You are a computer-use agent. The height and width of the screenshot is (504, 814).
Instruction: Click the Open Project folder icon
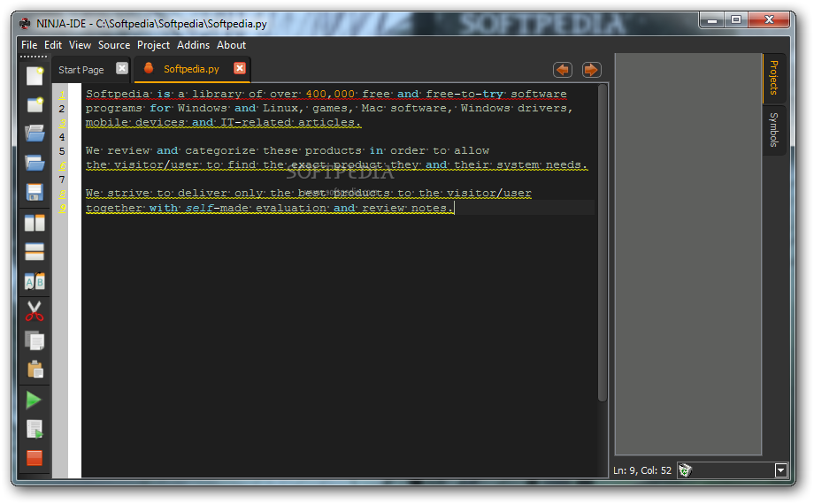click(35, 163)
